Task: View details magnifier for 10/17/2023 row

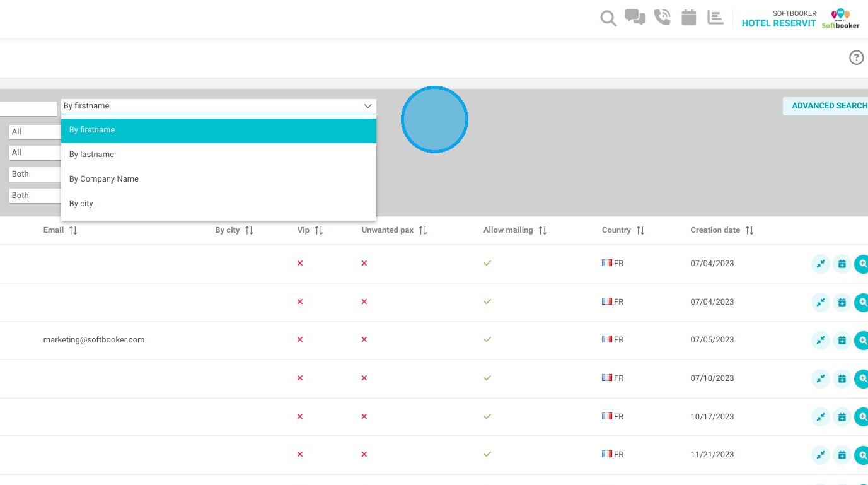Action: pyautogui.click(x=862, y=417)
